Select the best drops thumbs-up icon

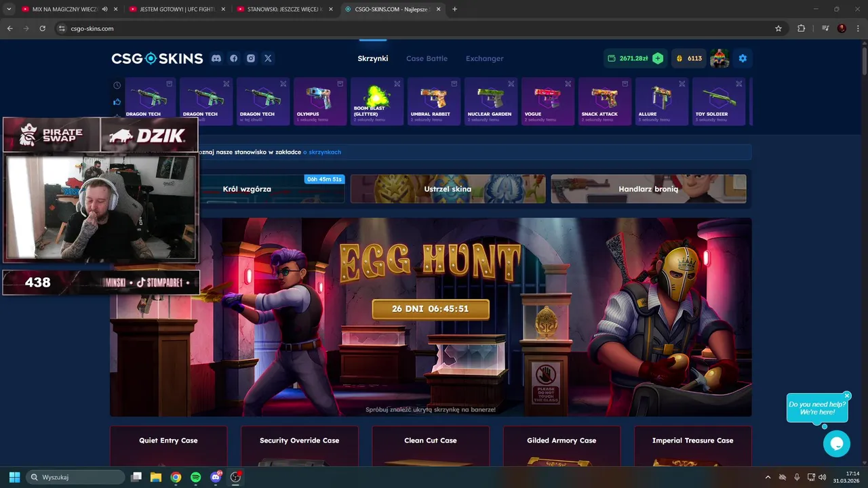[x=117, y=102]
